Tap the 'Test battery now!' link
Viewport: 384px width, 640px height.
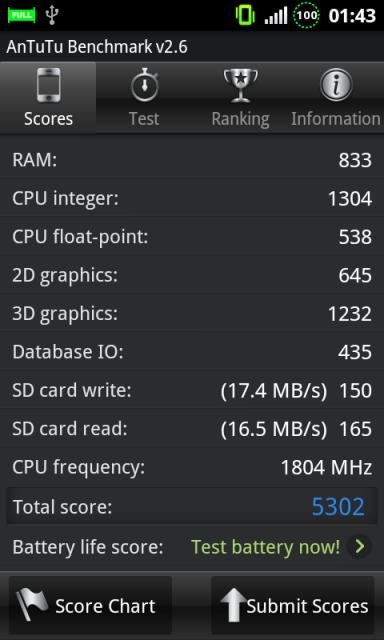click(266, 547)
